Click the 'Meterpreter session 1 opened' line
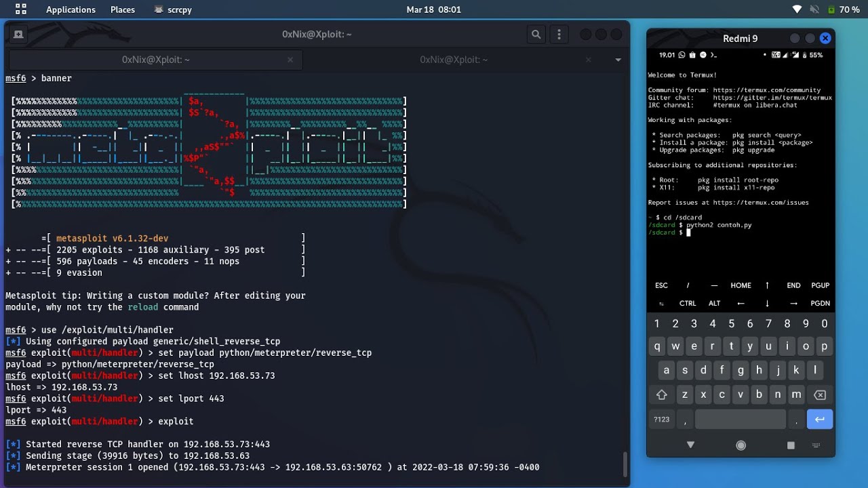This screenshot has height=488, width=868. click(x=273, y=467)
